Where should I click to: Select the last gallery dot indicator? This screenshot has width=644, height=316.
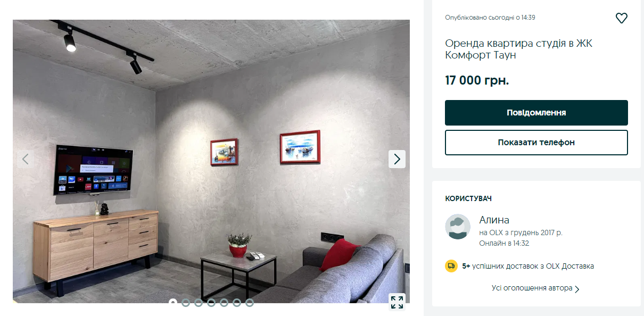click(x=250, y=303)
